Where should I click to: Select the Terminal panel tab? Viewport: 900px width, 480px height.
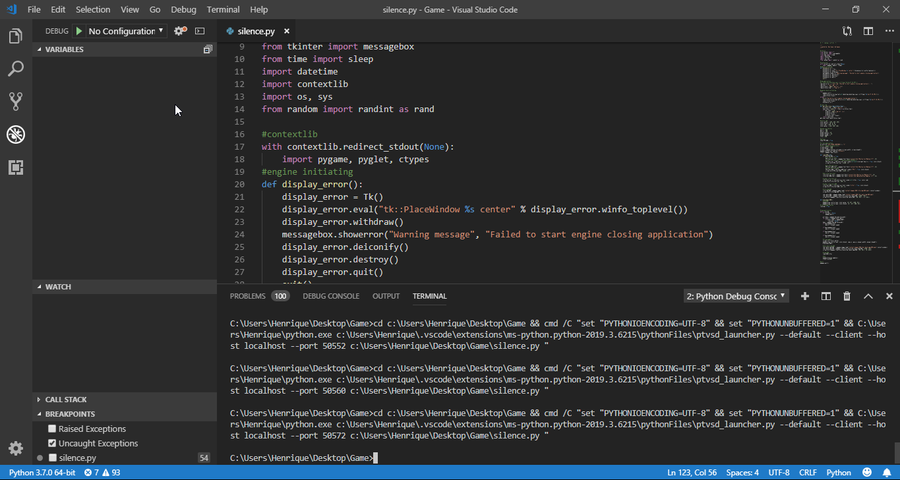tap(429, 296)
